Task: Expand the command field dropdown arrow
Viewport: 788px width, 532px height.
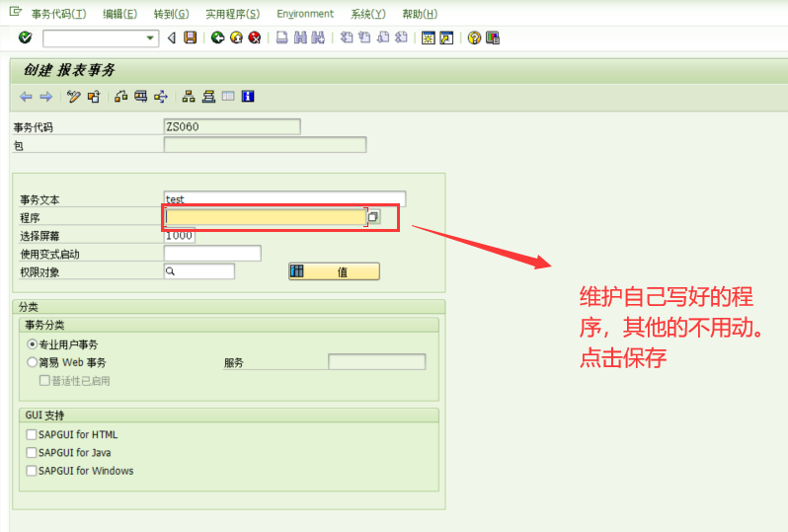Action: (x=150, y=38)
